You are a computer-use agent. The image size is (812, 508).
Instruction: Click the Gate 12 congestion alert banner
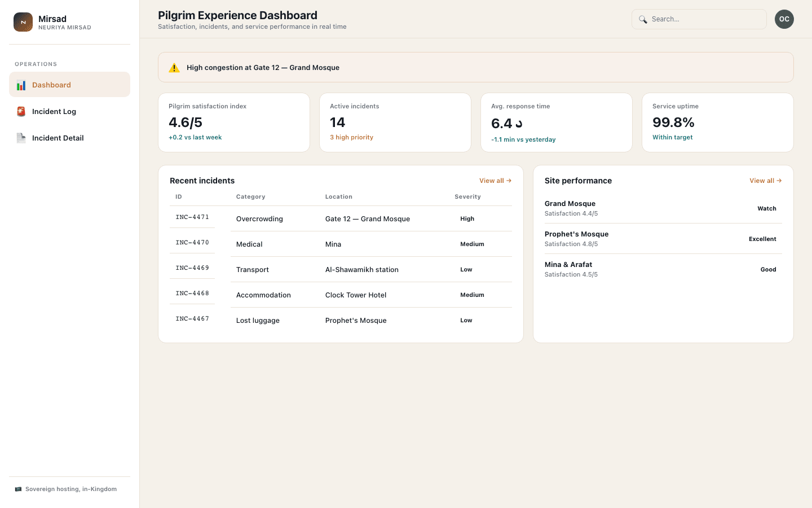click(476, 67)
